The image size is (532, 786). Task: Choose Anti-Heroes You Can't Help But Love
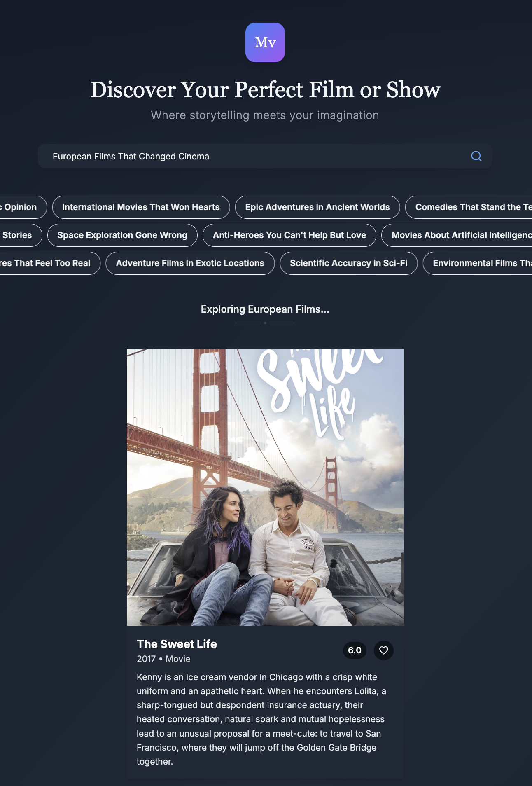pyautogui.click(x=289, y=235)
